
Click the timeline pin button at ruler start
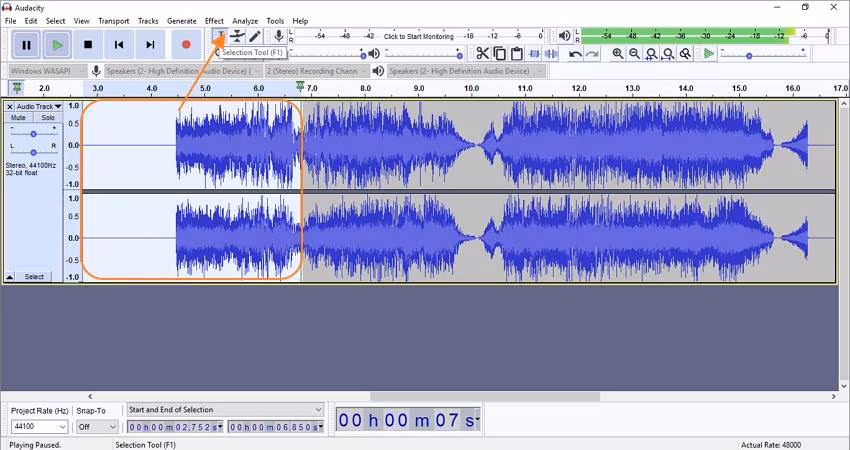[17, 87]
